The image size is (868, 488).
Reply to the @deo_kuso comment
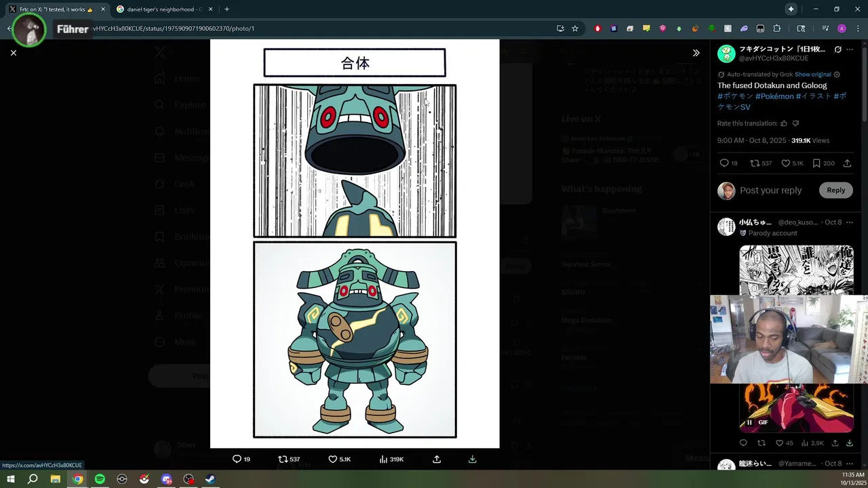[743, 443]
